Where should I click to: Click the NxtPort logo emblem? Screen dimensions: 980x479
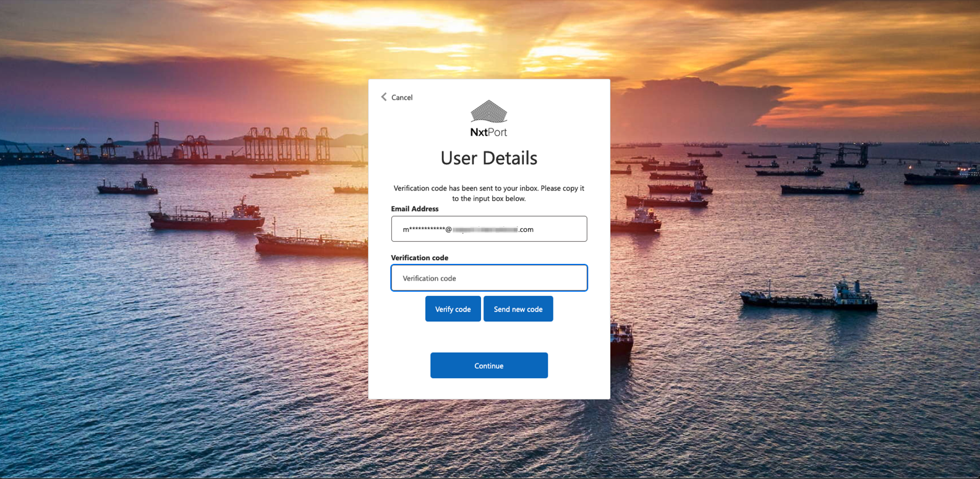(488, 112)
